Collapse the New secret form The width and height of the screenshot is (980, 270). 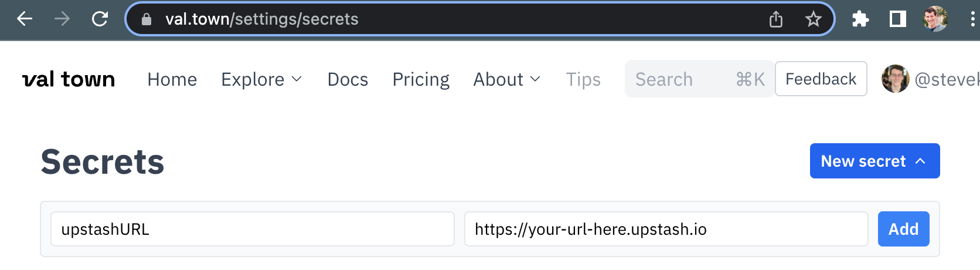point(875,161)
